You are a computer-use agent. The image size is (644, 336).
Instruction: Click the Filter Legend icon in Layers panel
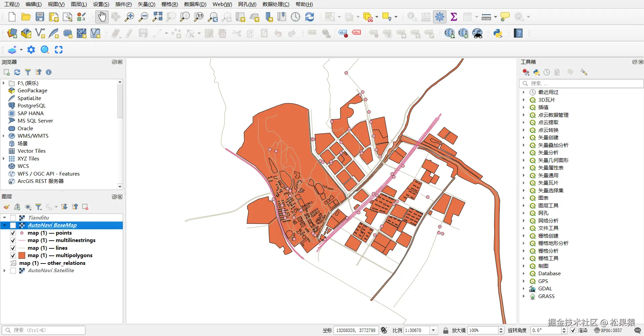tap(39, 207)
